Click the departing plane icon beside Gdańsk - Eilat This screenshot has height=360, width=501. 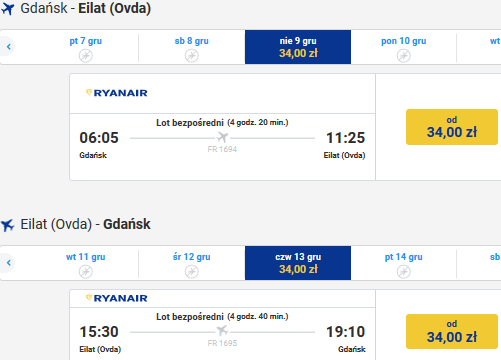[8, 9]
